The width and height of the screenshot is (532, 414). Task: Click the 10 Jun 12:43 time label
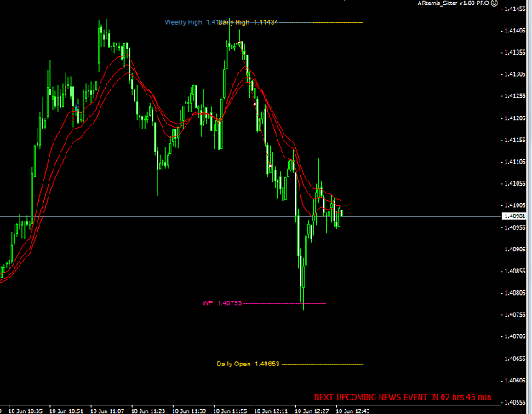coord(353,411)
